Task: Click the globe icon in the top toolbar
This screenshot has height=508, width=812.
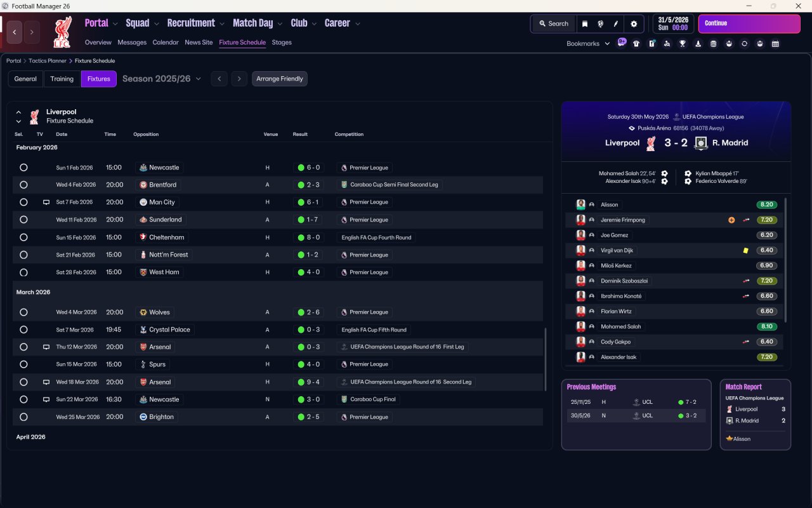Action: [x=600, y=23]
